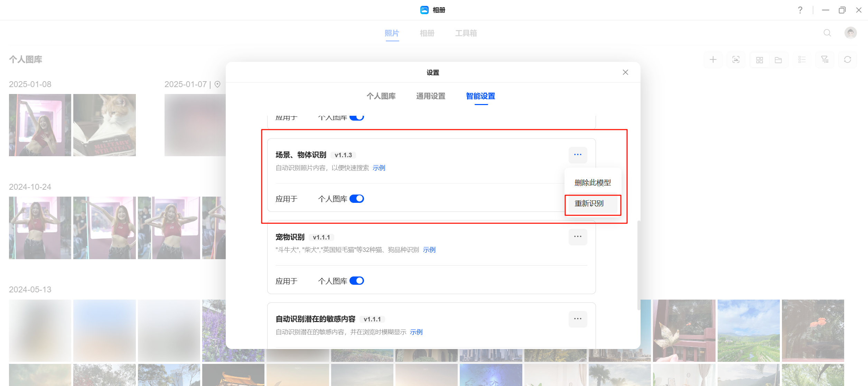Close the 设置 dialog
The height and width of the screenshot is (386, 868).
point(625,72)
